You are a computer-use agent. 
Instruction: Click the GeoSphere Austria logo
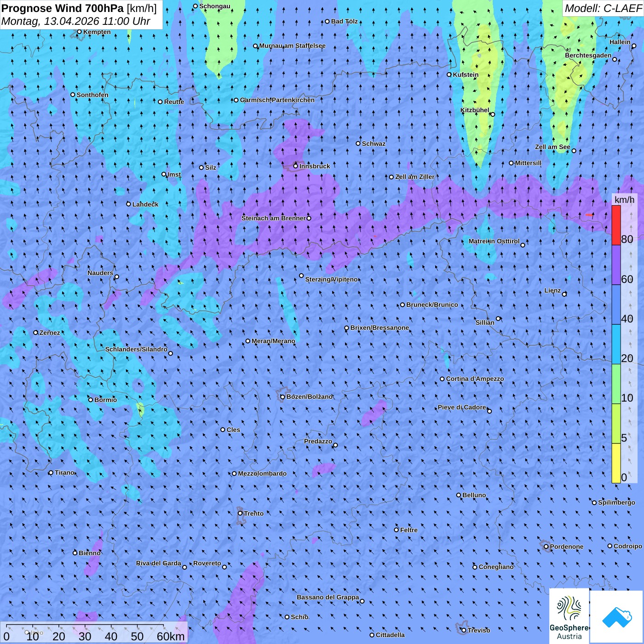pos(569,616)
